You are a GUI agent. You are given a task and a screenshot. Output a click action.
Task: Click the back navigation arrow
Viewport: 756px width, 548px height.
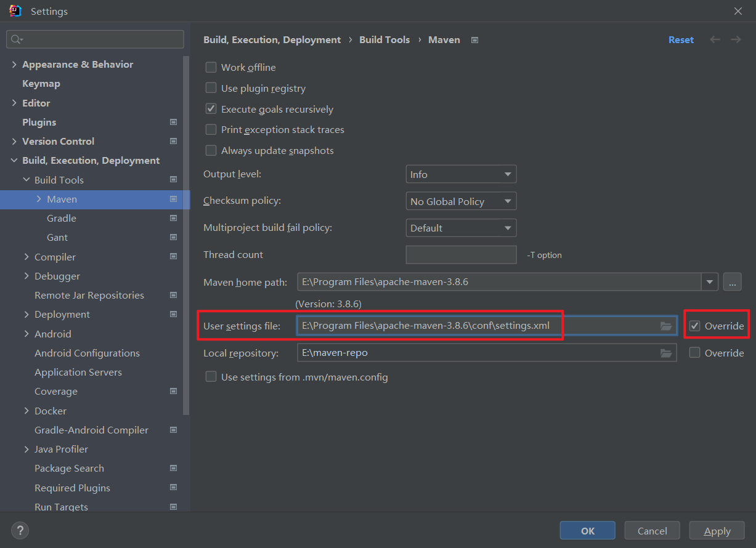715,39
